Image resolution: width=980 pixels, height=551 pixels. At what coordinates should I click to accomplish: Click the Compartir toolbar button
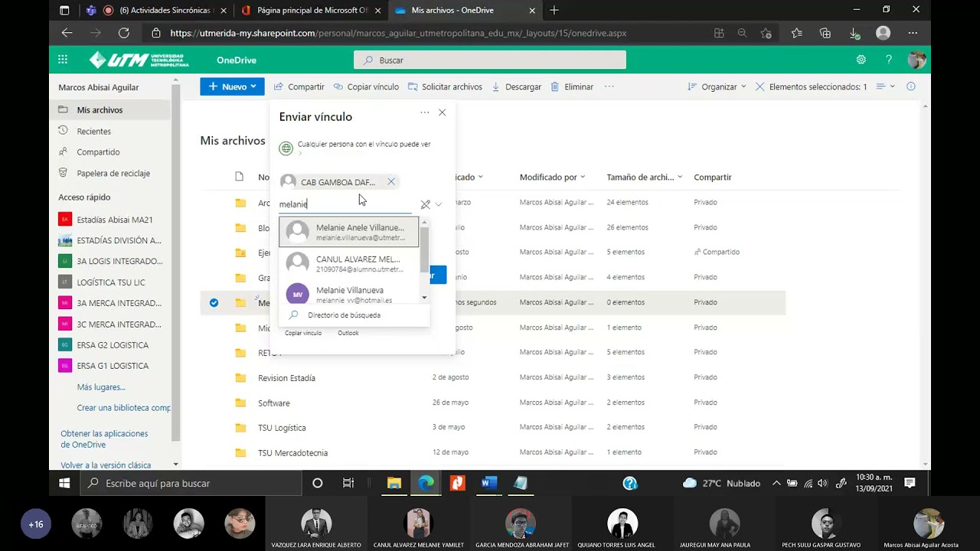point(299,86)
